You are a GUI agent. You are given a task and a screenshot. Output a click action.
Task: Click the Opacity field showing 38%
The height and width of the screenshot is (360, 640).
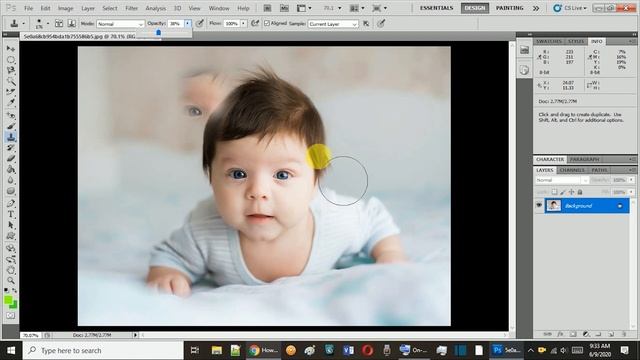(176, 24)
